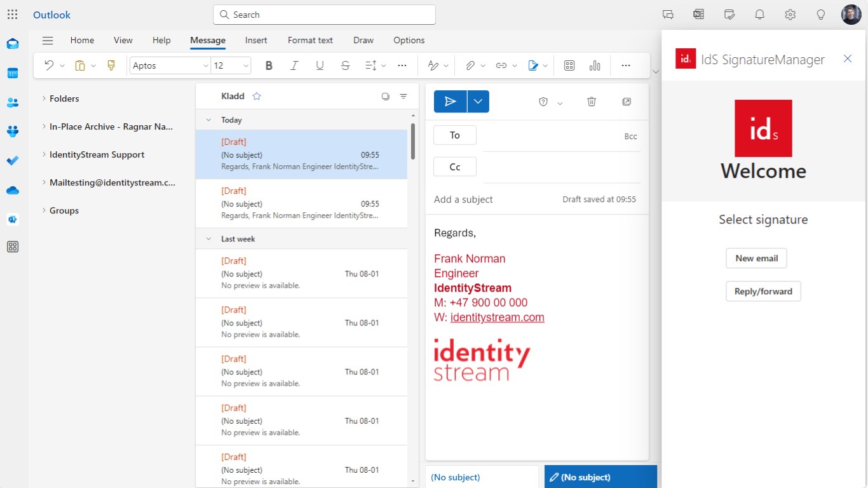The image size is (868, 488).
Task: Discard draft with trash icon
Action: 592,102
